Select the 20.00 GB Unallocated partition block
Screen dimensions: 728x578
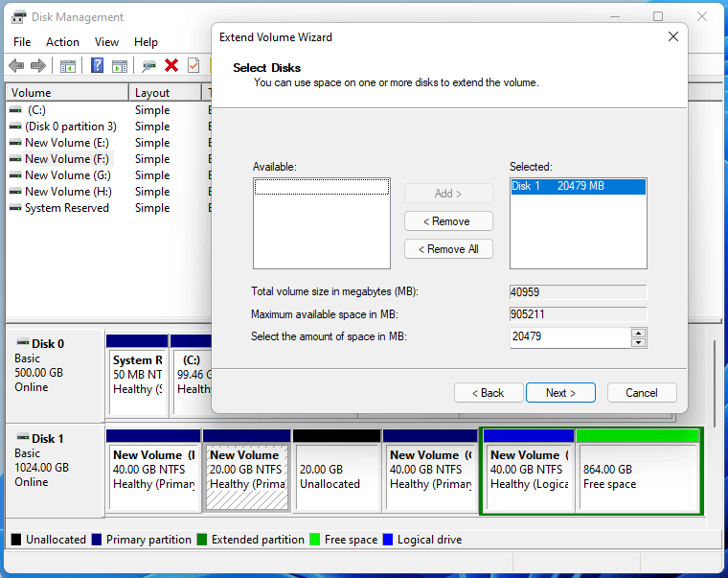pos(337,471)
